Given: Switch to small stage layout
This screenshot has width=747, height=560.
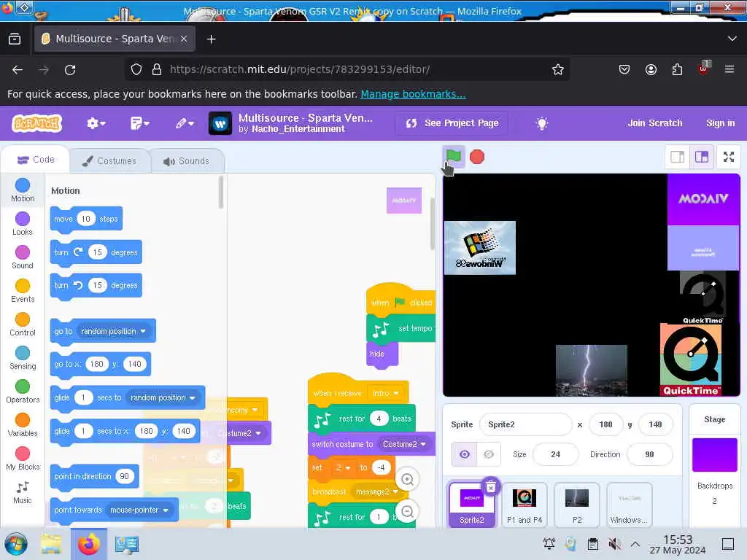Looking at the screenshot, I should [x=677, y=157].
